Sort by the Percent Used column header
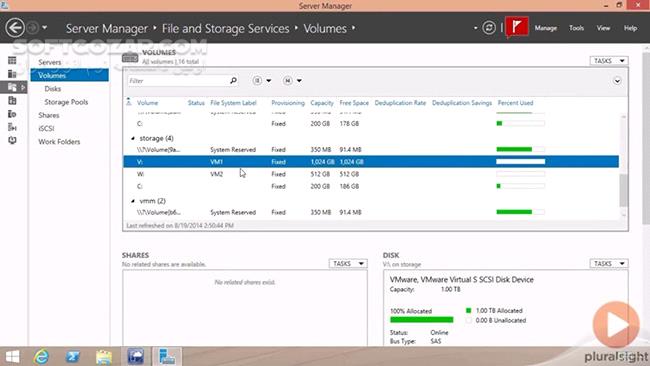Viewport: 650px width, 366px height. click(515, 103)
